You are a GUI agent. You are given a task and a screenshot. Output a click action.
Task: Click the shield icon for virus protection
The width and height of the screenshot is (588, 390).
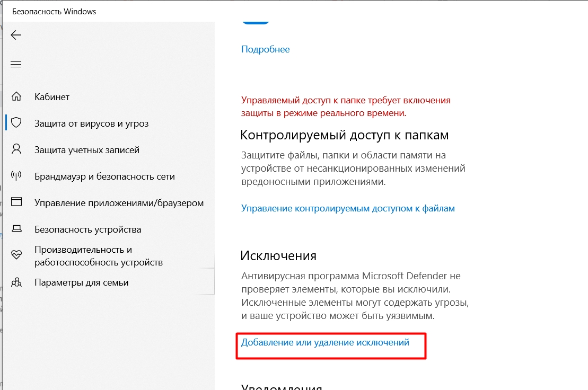tap(16, 122)
